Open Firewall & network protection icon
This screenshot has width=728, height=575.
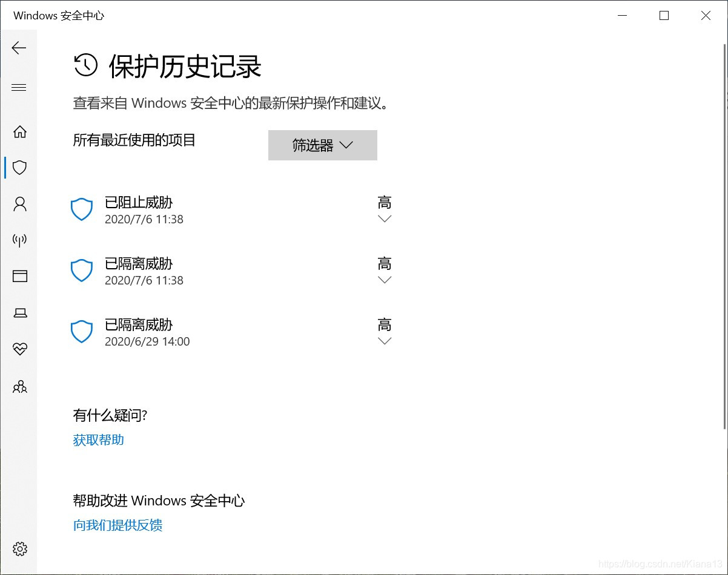20,240
